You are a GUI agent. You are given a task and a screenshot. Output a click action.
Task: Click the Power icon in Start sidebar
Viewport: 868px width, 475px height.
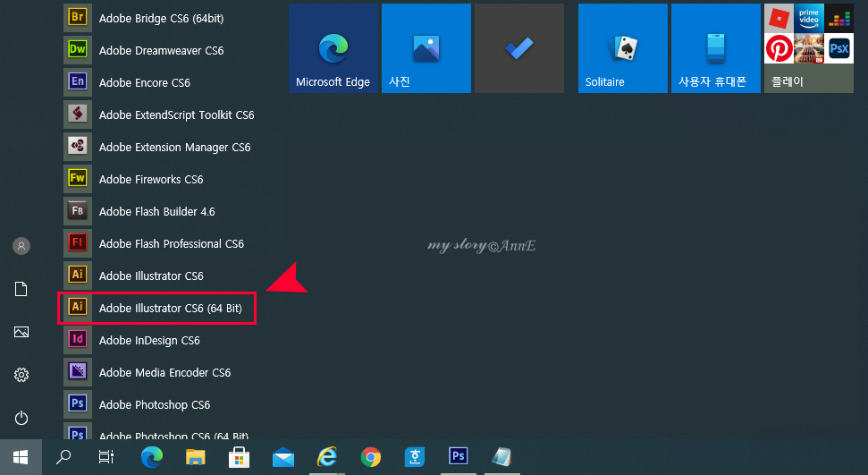(x=21, y=418)
